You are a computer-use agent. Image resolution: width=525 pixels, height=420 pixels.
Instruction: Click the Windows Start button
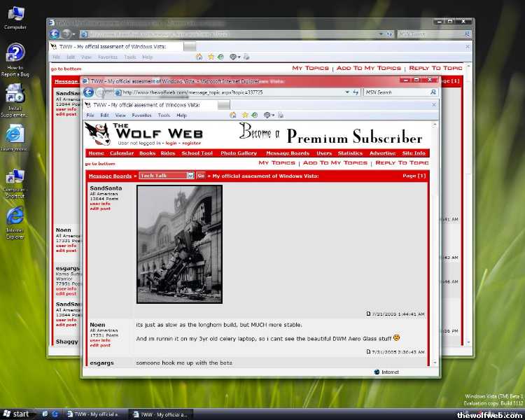(16, 414)
